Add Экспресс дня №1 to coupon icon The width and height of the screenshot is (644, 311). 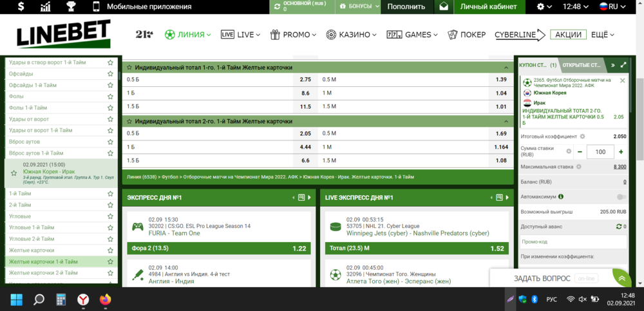(301, 198)
